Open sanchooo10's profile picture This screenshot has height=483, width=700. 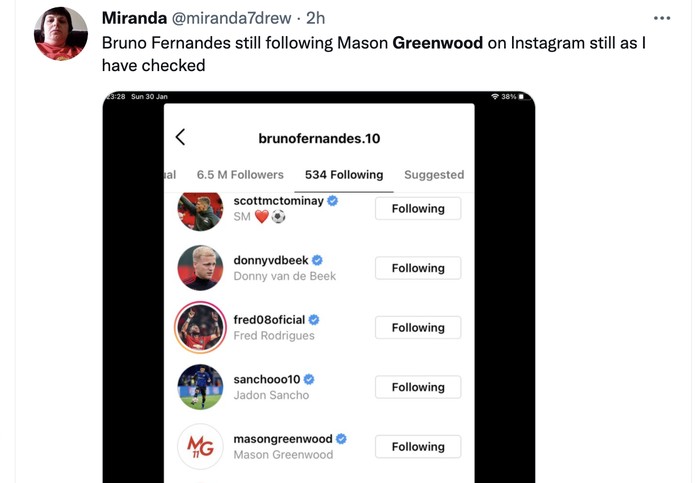pos(200,387)
